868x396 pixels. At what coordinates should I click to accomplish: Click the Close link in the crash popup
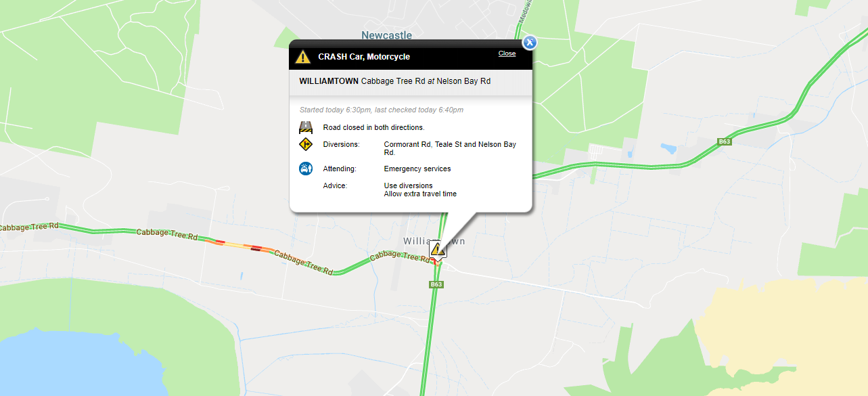coord(507,53)
